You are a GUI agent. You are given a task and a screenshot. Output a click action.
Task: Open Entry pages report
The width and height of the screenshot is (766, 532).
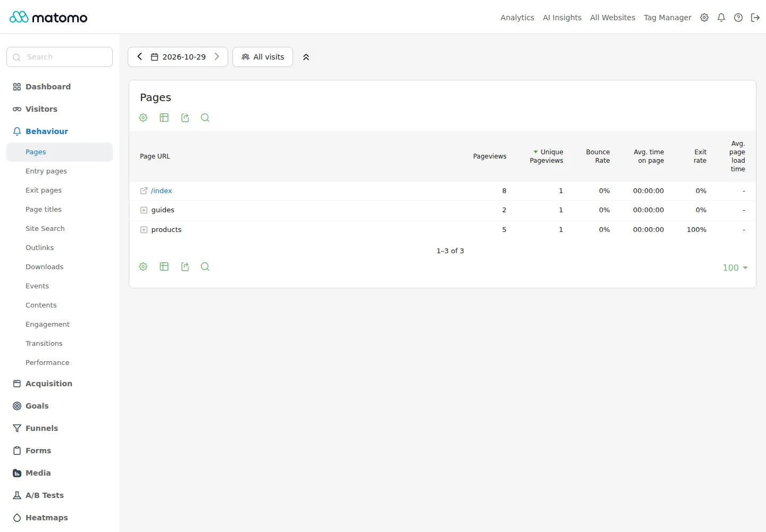click(x=46, y=171)
